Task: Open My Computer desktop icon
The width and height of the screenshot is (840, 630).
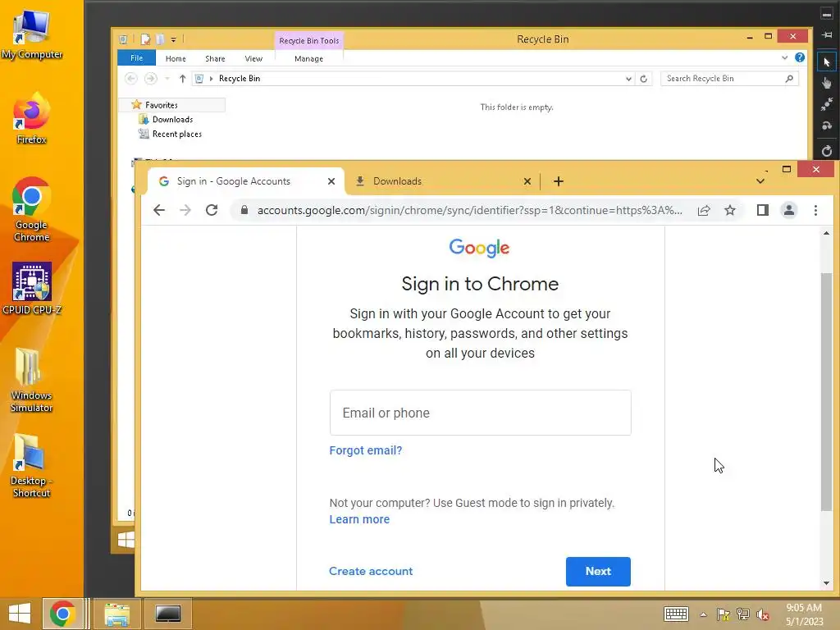Action: coord(32,34)
